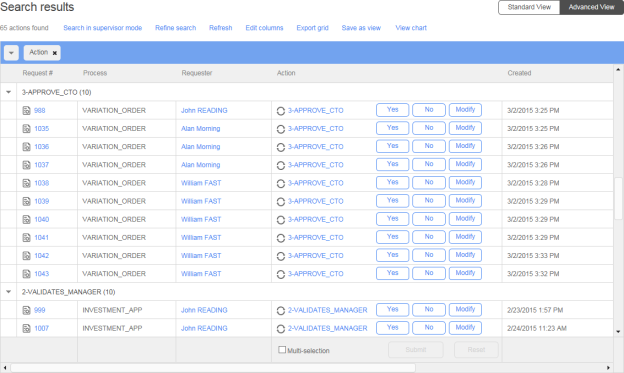Open Edit columns option

point(264,28)
